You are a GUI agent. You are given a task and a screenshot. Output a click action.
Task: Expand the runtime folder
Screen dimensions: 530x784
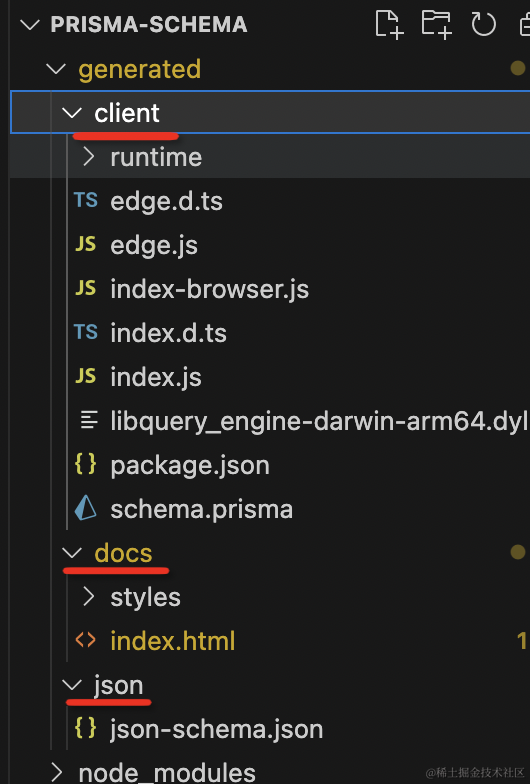pyautogui.click(x=88, y=156)
